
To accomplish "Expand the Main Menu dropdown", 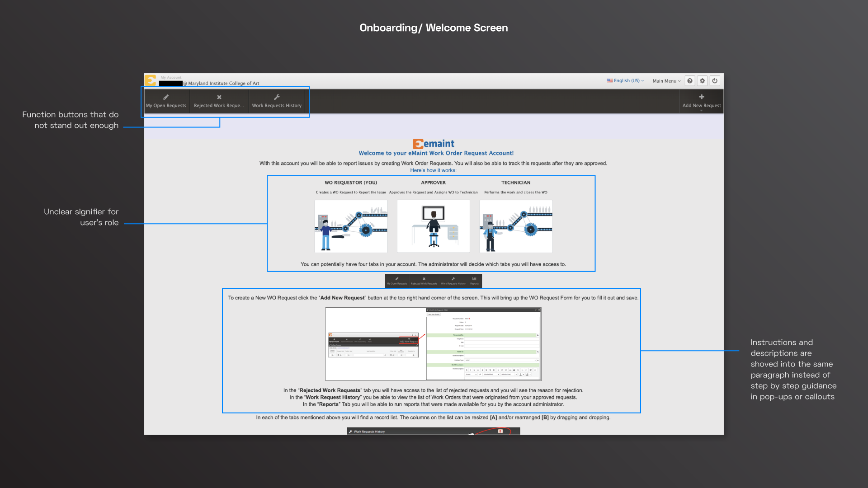I will coord(666,81).
